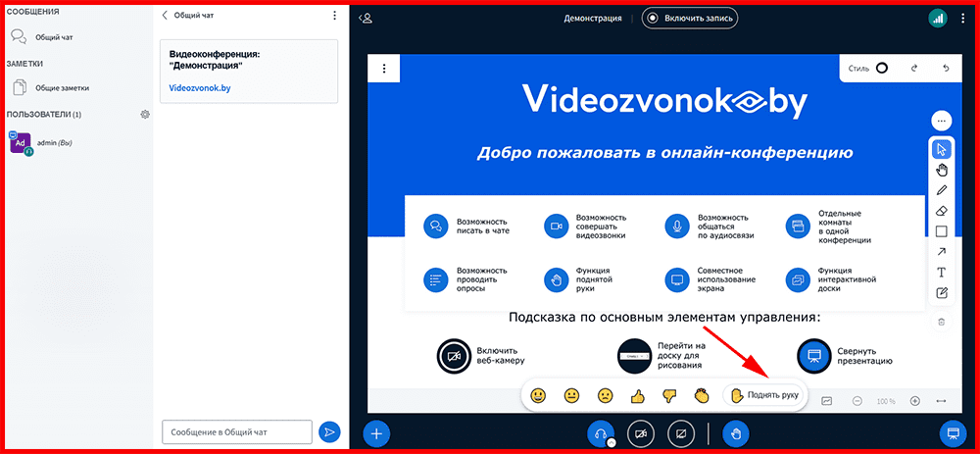Reset zoom by clicking 100 %
Viewport: 980px width, 454px height.
coord(886,401)
